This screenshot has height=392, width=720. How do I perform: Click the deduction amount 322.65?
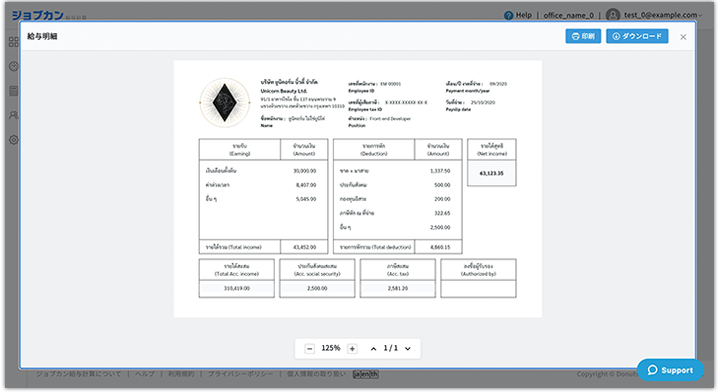point(442,213)
